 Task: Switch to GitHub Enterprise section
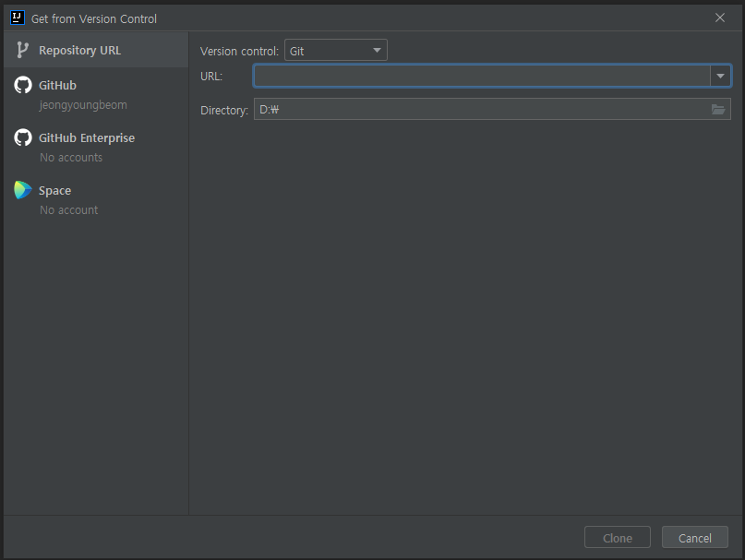pos(96,147)
